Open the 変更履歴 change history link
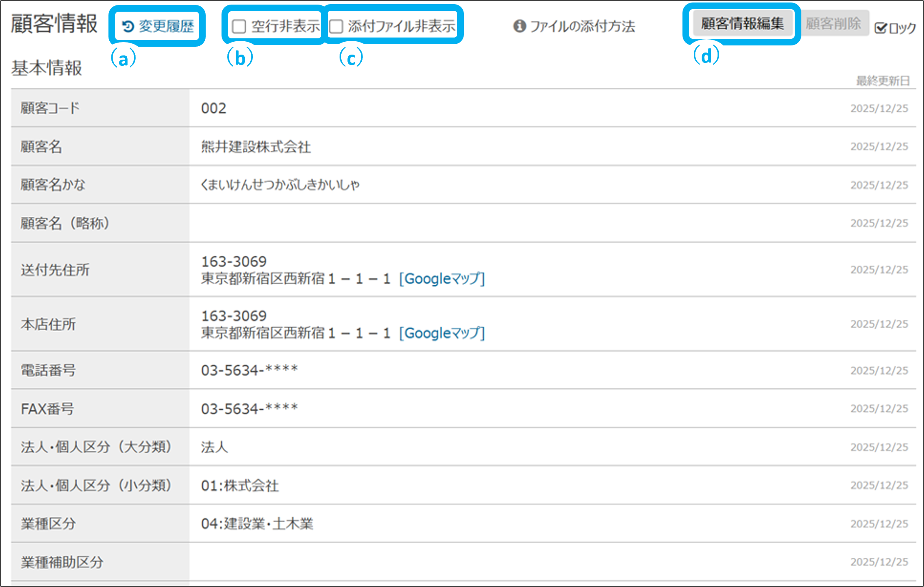The height and width of the screenshot is (587, 924). [x=166, y=26]
